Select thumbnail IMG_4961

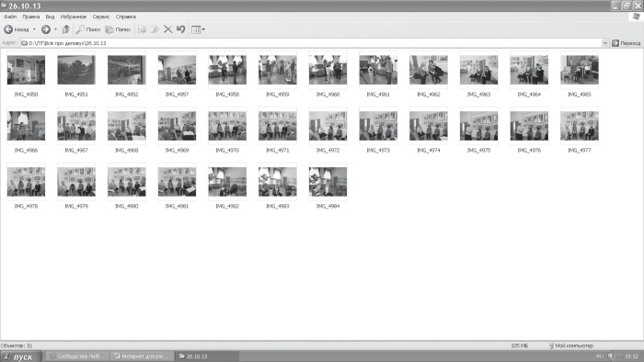click(378, 70)
